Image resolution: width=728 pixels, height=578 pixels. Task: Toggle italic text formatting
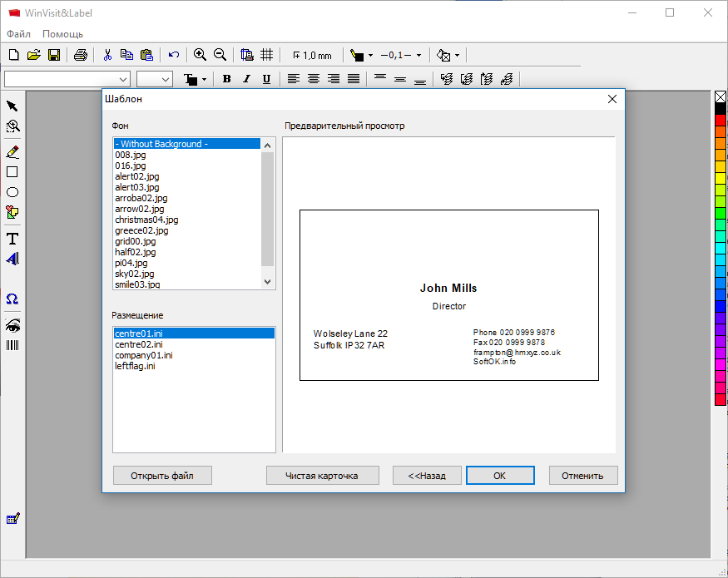point(246,79)
